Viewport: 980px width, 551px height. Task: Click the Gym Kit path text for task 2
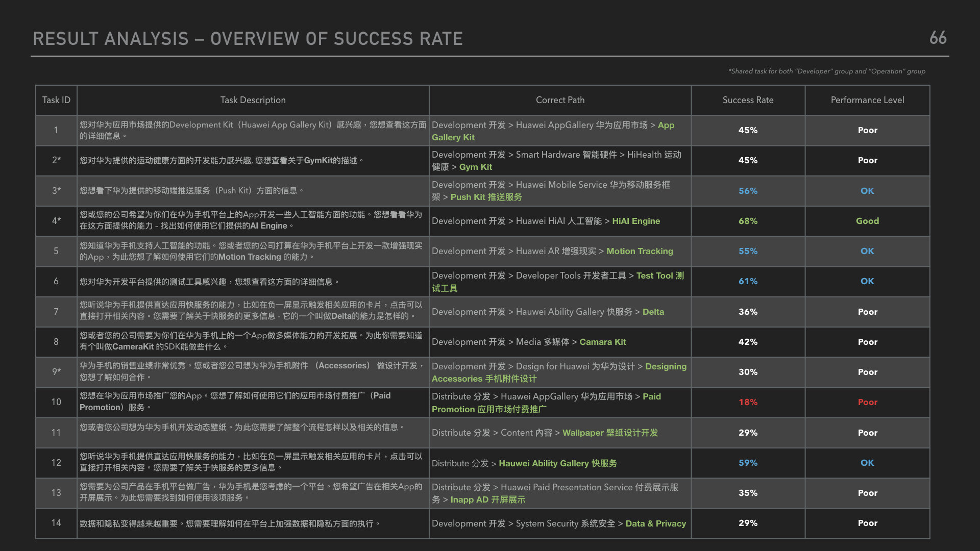coord(476,167)
